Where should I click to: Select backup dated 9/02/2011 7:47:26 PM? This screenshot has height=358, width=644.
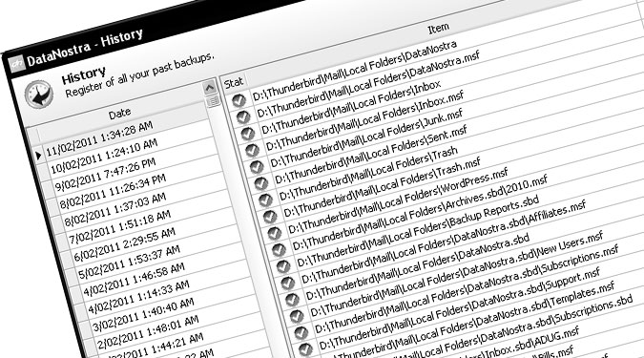tap(105, 175)
